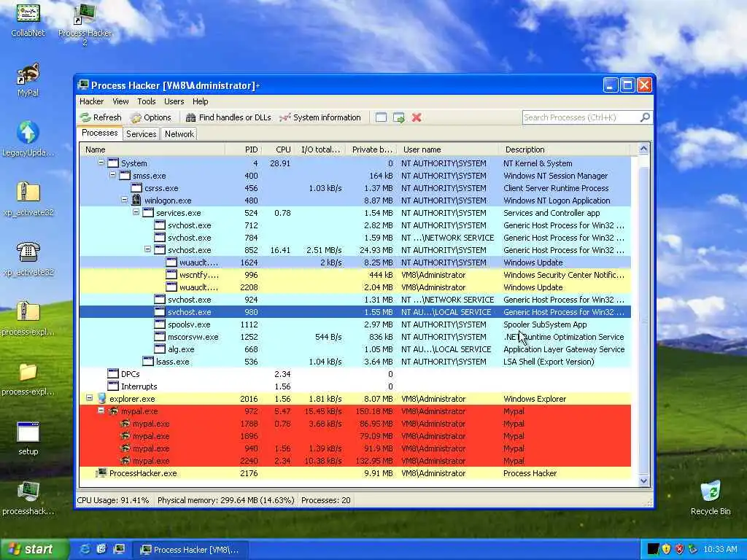Sort by Private bytes column header
The width and height of the screenshot is (747, 560).
(x=371, y=149)
